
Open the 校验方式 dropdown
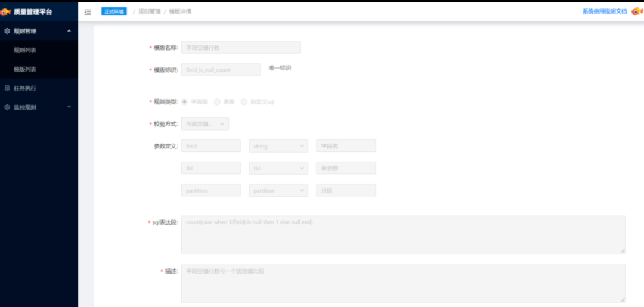[205, 124]
